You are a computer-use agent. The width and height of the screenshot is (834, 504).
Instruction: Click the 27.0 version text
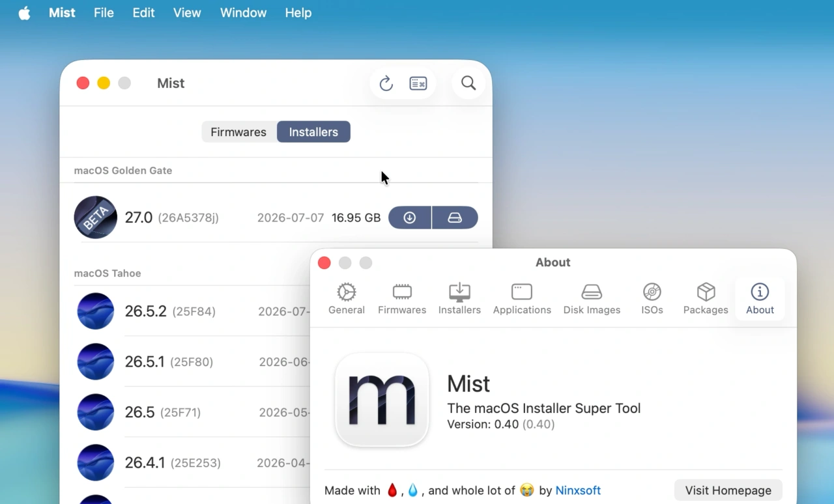[x=139, y=217]
